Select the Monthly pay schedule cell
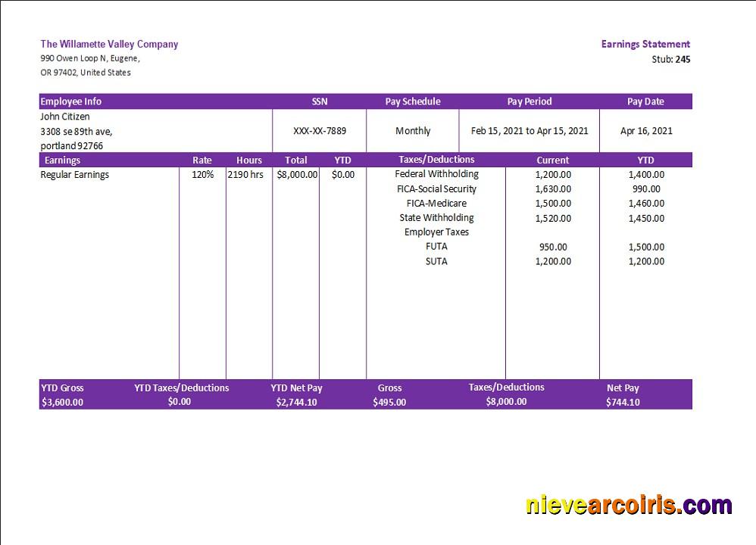 413,131
